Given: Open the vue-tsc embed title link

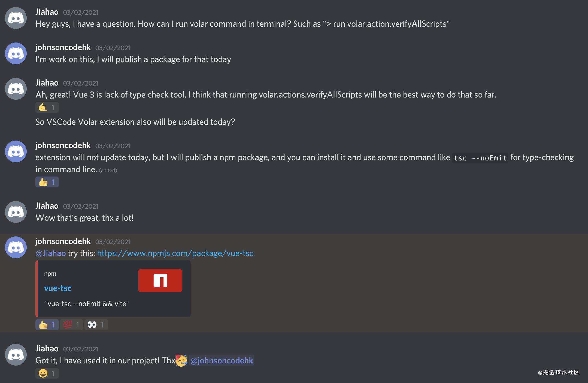Looking at the screenshot, I should coord(58,288).
